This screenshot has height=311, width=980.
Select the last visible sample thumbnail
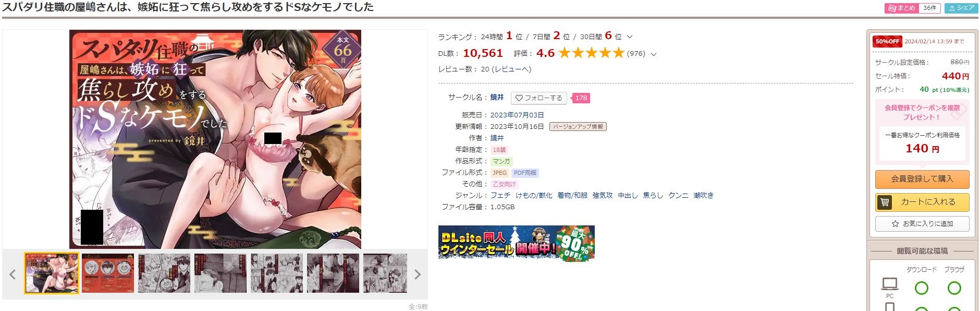click(x=385, y=273)
